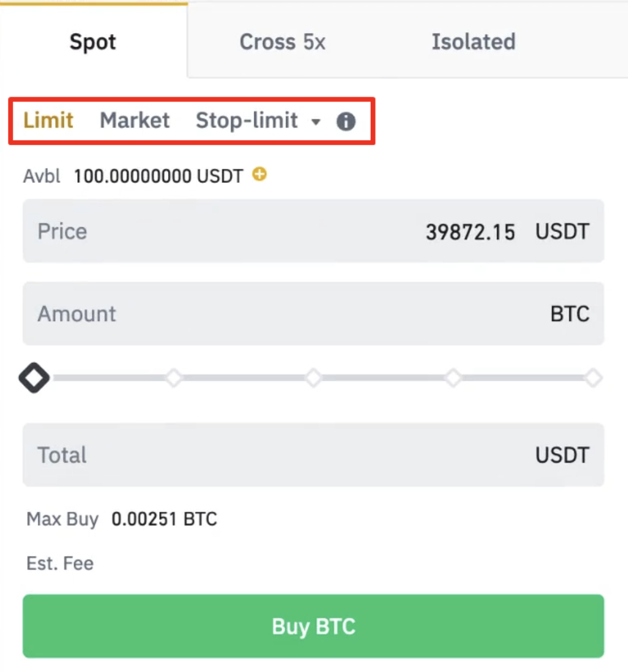Set amount slider to 50% marker
The width and height of the screenshot is (628, 672).
coord(313,378)
